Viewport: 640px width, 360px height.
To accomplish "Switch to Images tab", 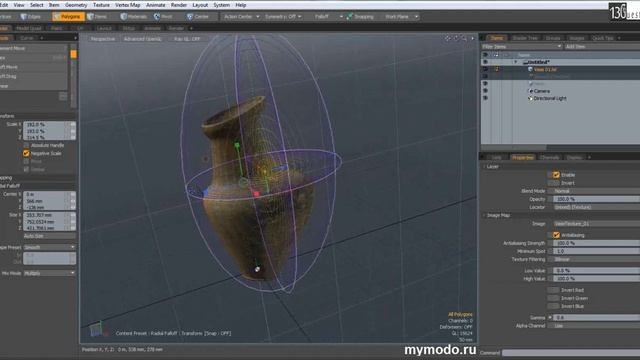I will pos(577,38).
